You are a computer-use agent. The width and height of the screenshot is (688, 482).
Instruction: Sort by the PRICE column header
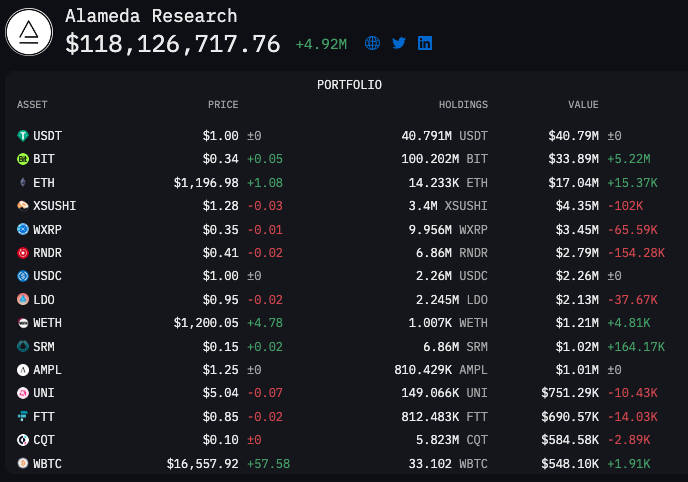pos(223,105)
